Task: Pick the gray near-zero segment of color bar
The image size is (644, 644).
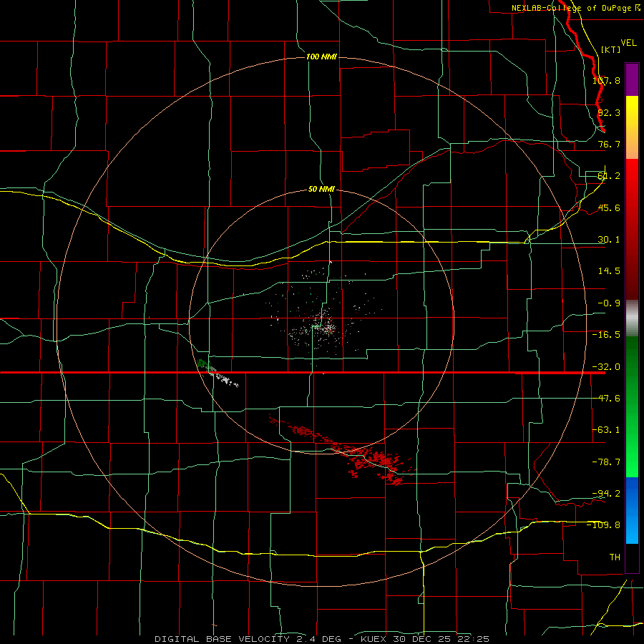Action: coord(632,318)
